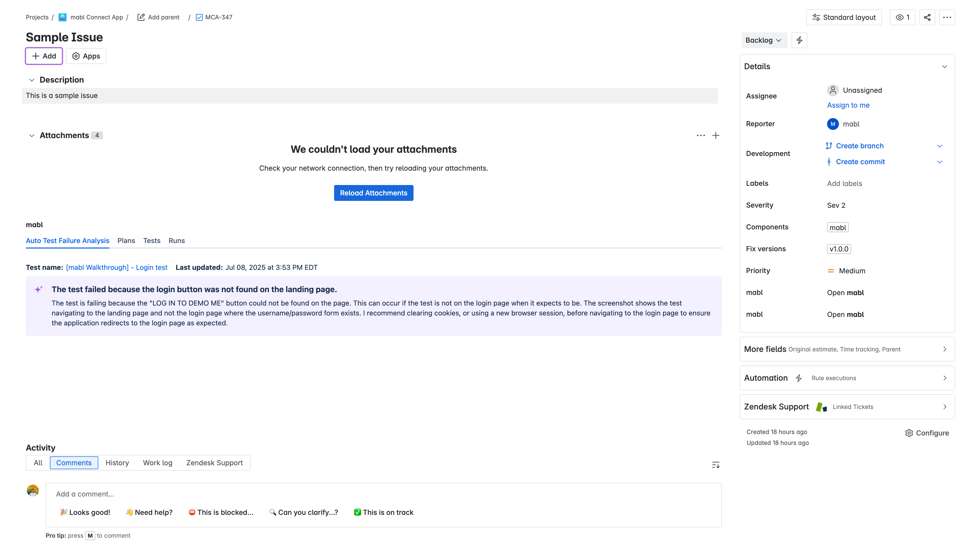Open the share issue icon
Viewport: 970px width, 560px height.
pyautogui.click(x=927, y=17)
